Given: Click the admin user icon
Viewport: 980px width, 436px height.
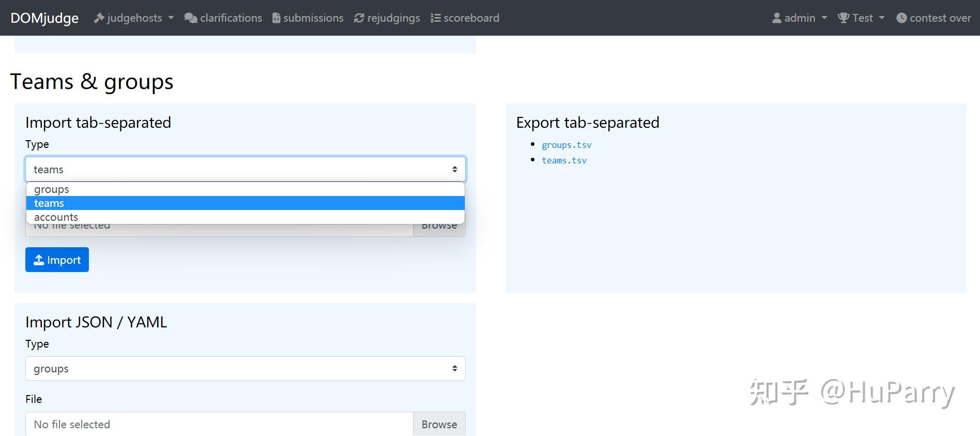Looking at the screenshot, I should click(x=776, y=18).
